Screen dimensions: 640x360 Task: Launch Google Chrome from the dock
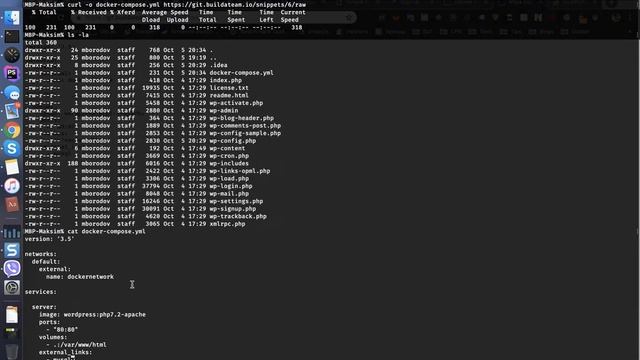coord(12,130)
